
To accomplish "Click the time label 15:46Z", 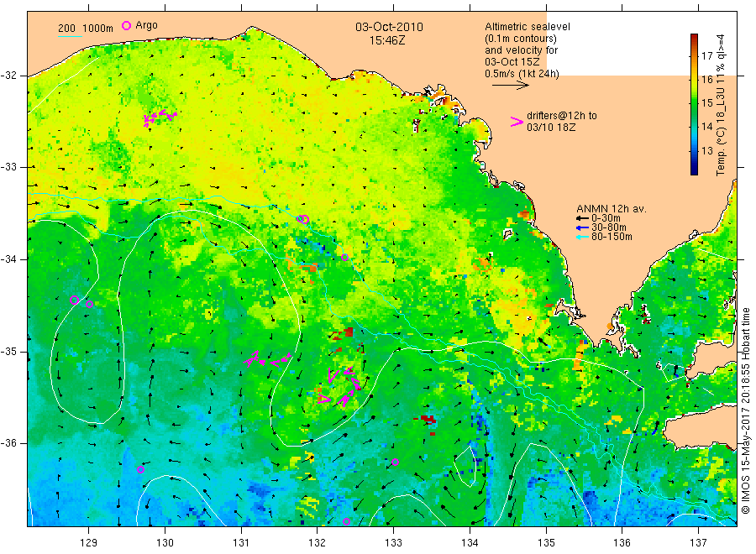I will coord(387,40).
